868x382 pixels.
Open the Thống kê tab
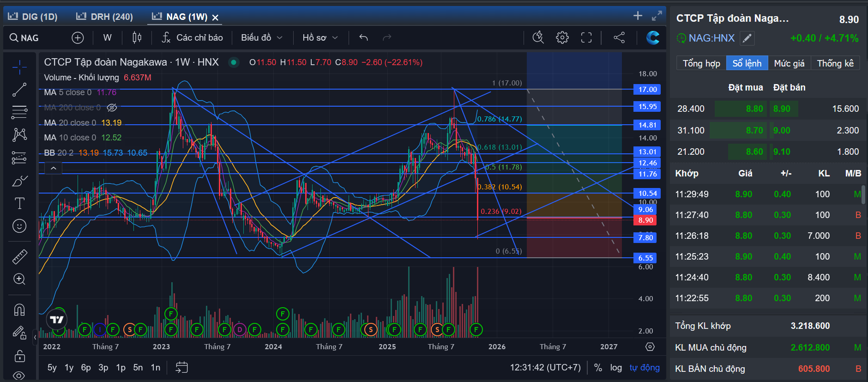click(x=835, y=63)
